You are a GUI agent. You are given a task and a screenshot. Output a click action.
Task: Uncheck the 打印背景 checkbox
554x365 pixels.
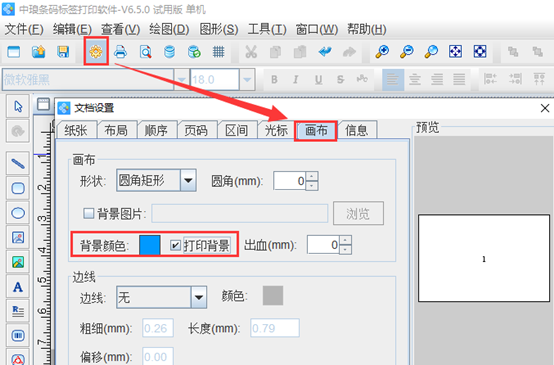pyautogui.click(x=176, y=245)
